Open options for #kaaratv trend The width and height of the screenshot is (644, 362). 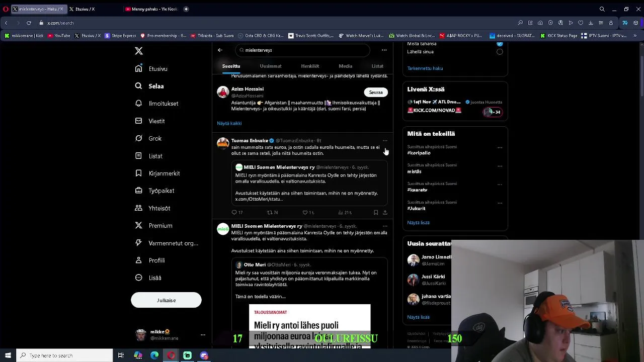pyautogui.click(x=500, y=185)
